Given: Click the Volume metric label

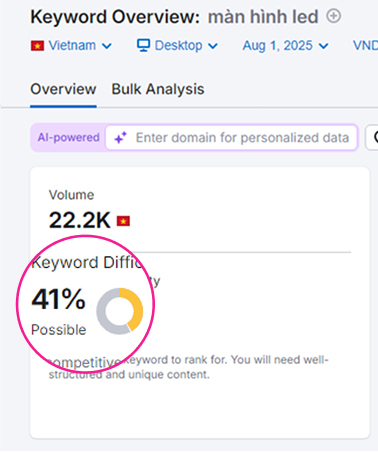Looking at the screenshot, I should pos(71,195).
